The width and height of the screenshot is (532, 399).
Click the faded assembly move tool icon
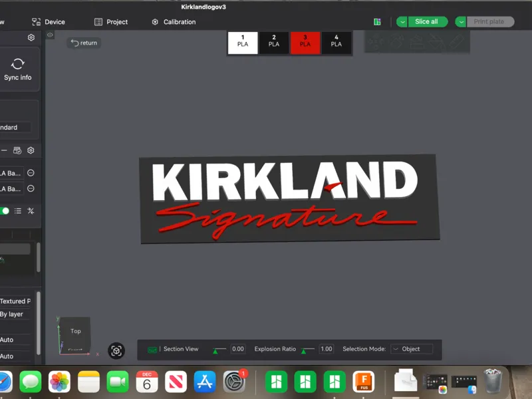tap(374, 42)
